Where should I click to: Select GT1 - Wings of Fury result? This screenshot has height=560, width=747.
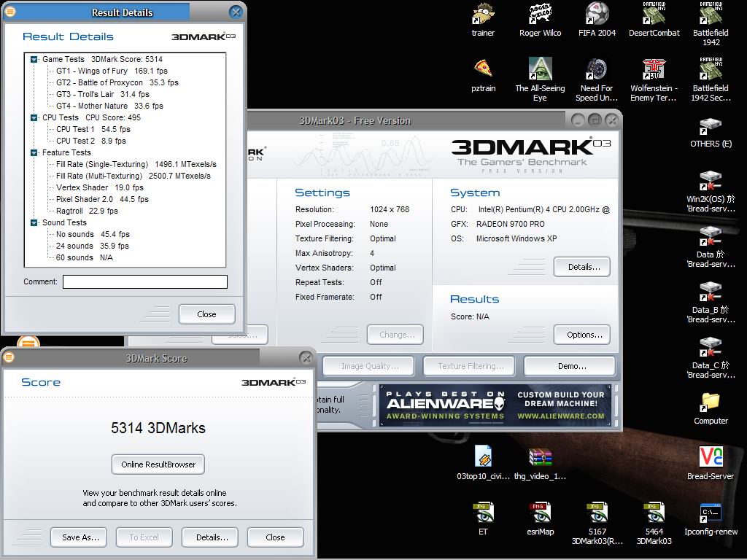(112, 71)
